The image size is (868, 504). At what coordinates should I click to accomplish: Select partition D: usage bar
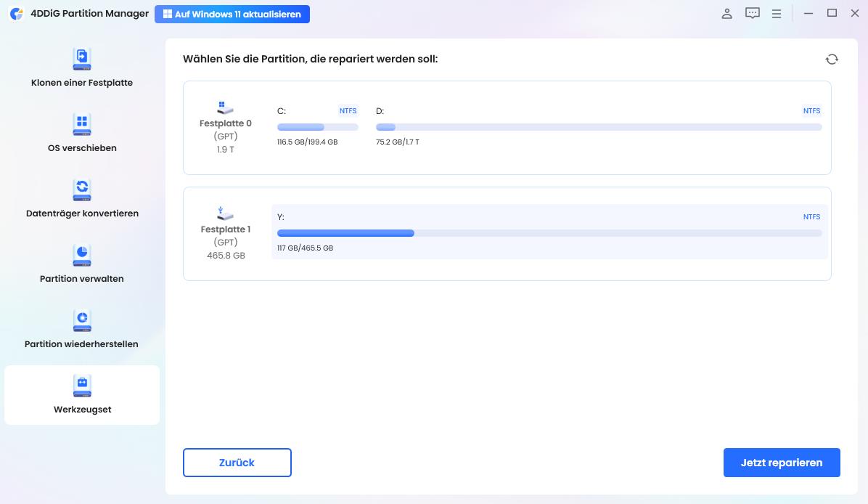[x=599, y=127]
